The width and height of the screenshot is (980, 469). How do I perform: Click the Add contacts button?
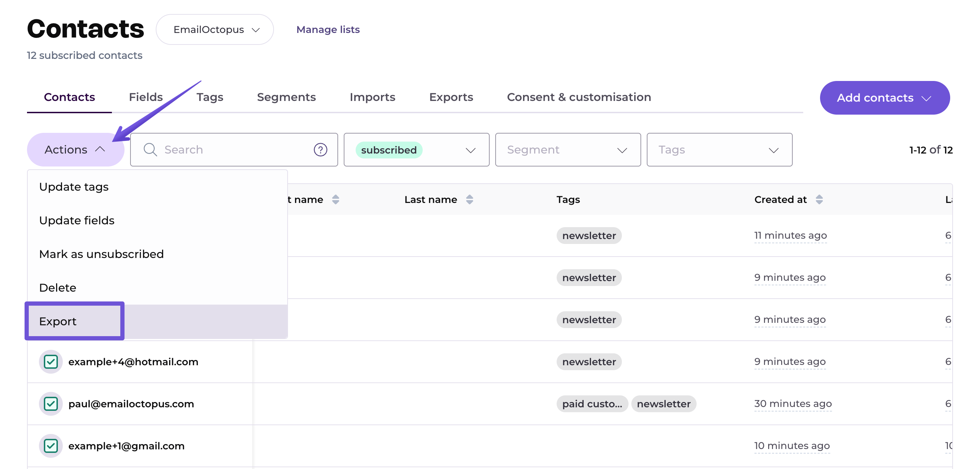pyautogui.click(x=884, y=98)
